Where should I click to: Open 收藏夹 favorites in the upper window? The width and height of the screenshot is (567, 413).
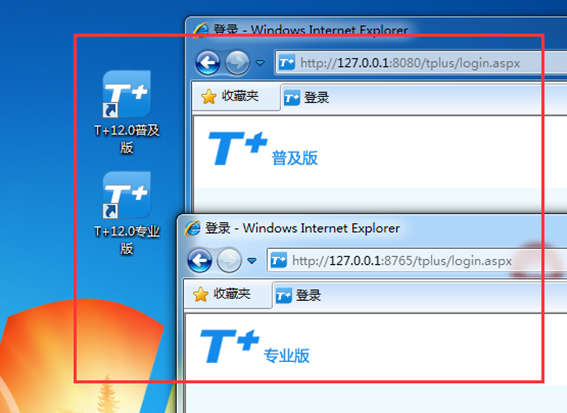point(230,97)
